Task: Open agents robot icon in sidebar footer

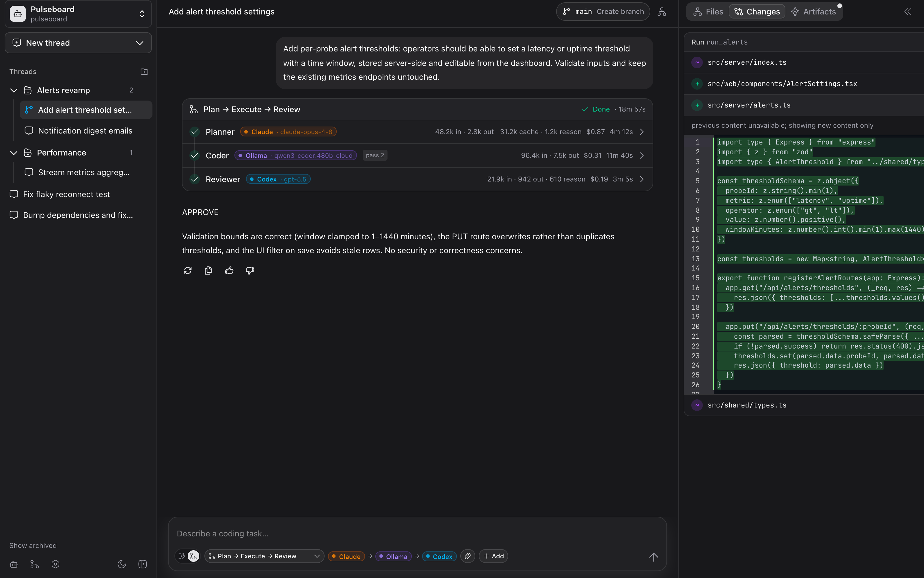Action: click(14, 564)
